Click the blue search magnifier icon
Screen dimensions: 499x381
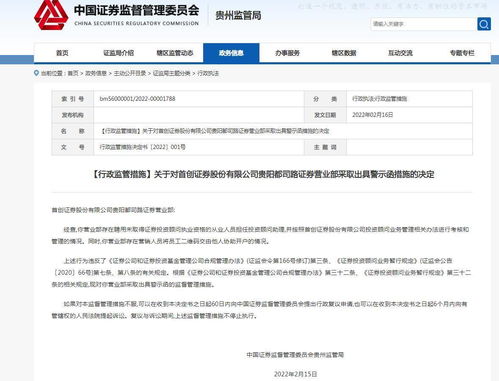pyautogui.click(x=484, y=24)
